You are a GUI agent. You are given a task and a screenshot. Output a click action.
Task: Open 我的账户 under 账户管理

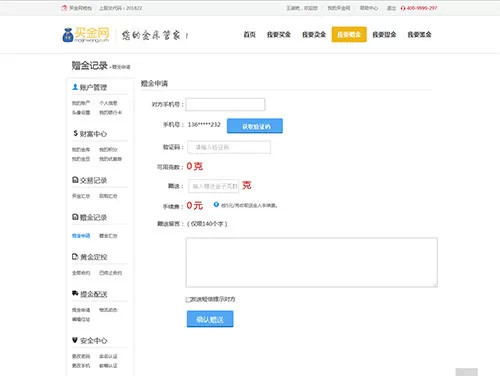point(81,103)
